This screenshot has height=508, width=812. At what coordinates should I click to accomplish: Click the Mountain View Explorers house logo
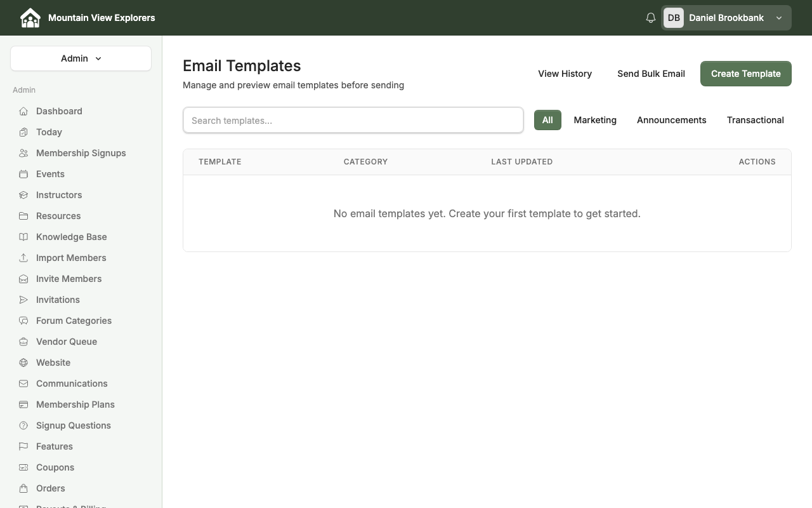[x=30, y=18]
